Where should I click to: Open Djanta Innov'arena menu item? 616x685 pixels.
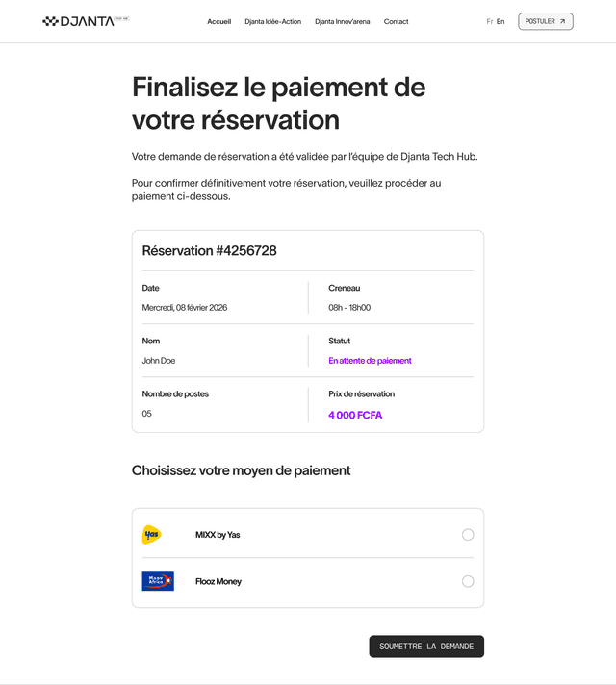343,21
